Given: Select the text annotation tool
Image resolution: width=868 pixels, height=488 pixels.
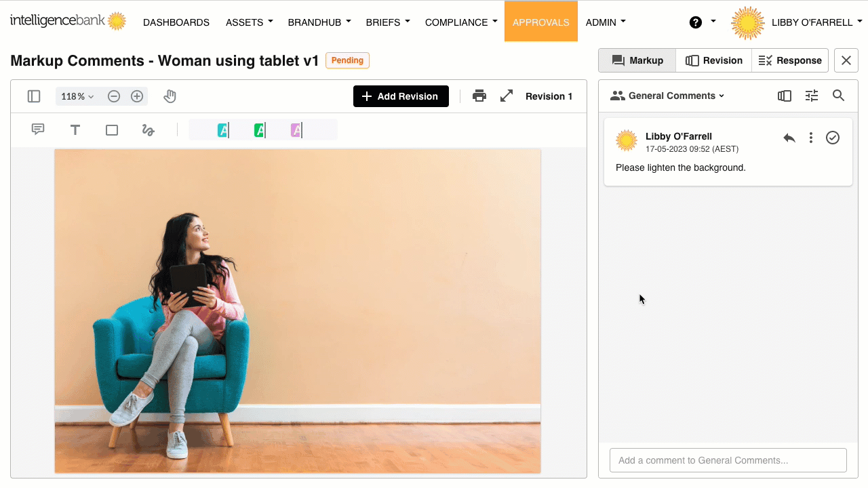Looking at the screenshot, I should [75, 129].
